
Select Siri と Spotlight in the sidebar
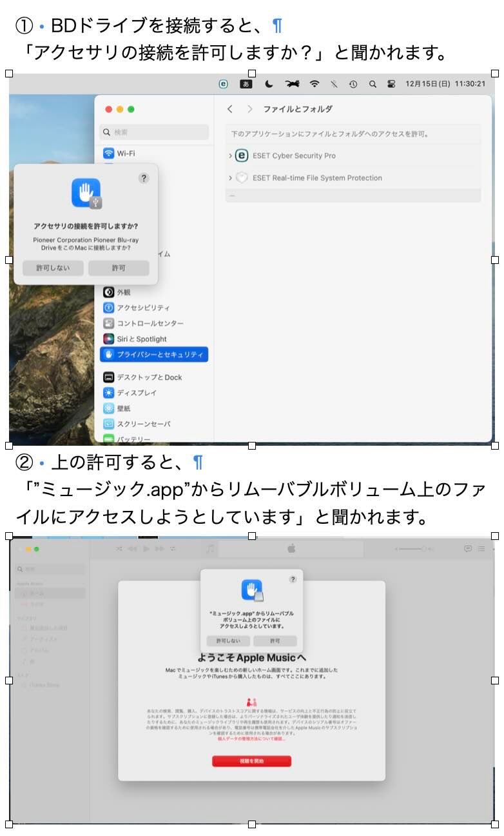[x=155, y=339]
